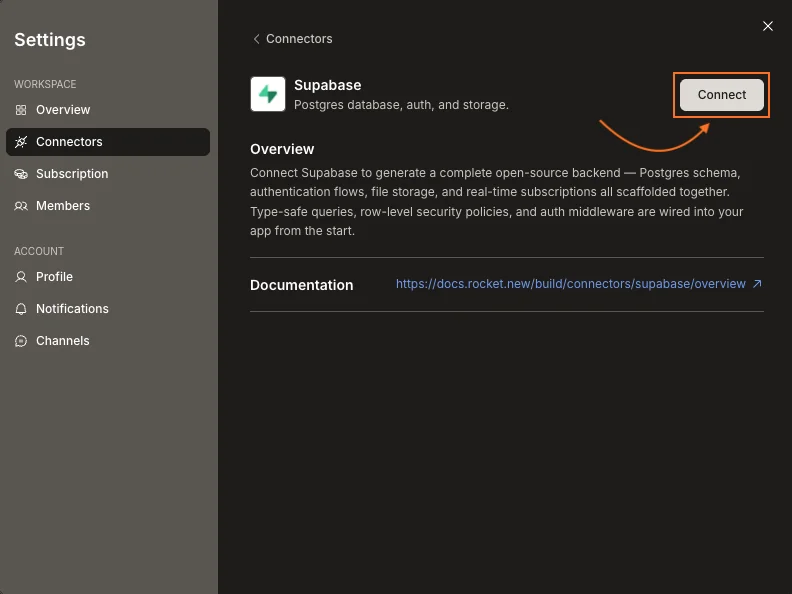Click the Connectors plug icon
792x594 pixels.
pyautogui.click(x=21, y=142)
